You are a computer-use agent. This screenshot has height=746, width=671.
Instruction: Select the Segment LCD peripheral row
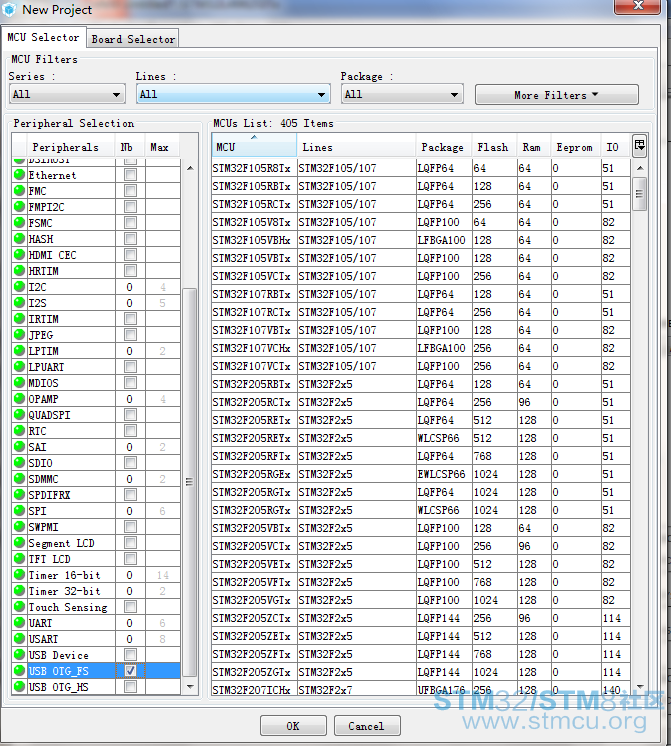(x=96, y=543)
